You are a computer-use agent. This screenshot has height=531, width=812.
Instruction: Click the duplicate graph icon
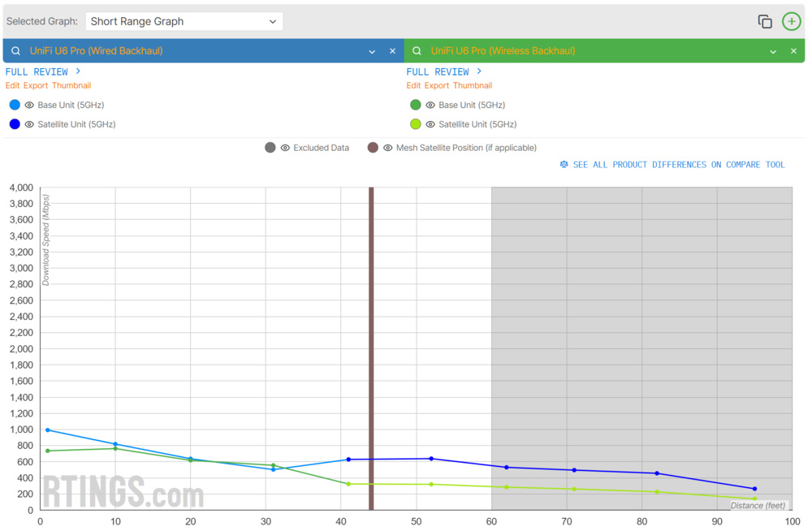click(765, 21)
